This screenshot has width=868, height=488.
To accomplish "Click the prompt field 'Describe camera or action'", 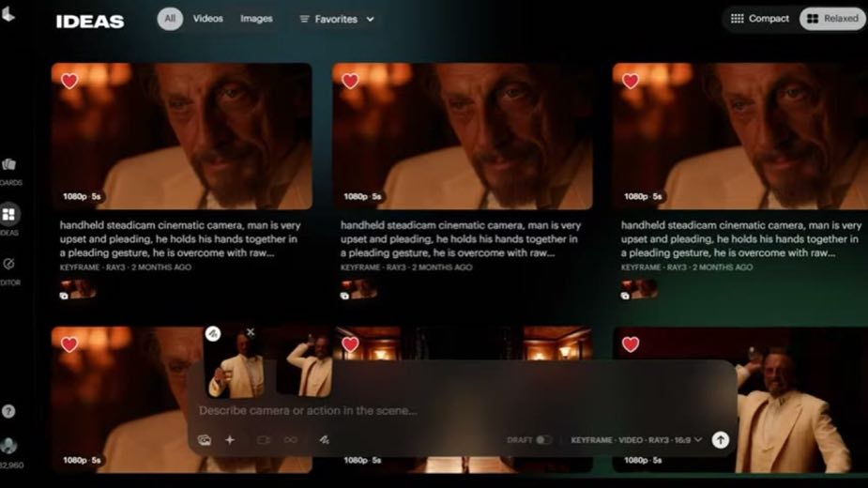I will coord(308,411).
